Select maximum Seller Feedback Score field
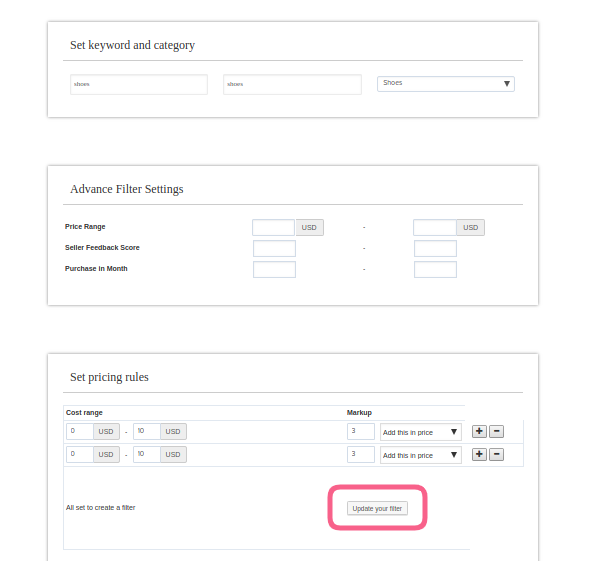The image size is (616, 561). [435, 248]
